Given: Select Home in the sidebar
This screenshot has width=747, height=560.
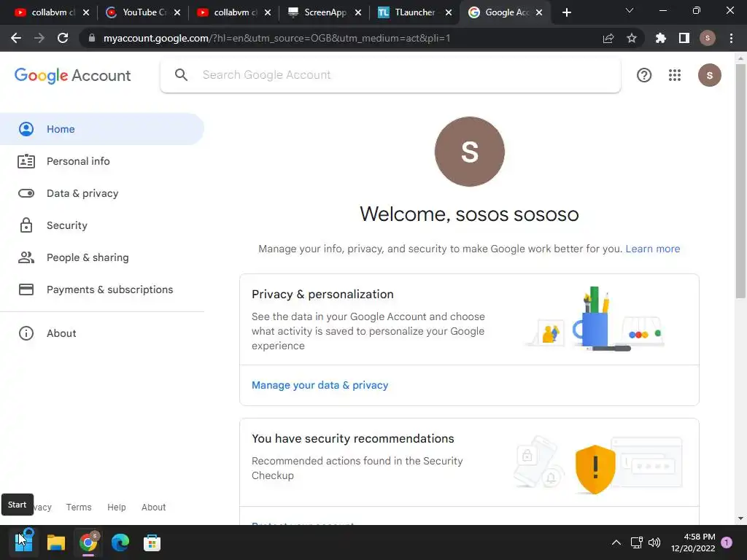Looking at the screenshot, I should 101,129.
